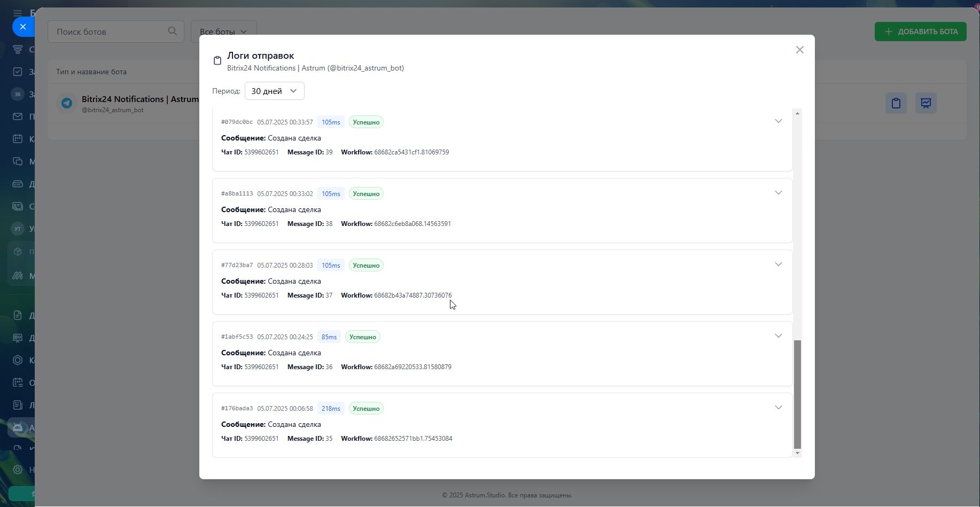Viewport: 980px width, 507px height.
Task: Click the timestamp 05.07.2025 00:24:25
Action: point(285,337)
